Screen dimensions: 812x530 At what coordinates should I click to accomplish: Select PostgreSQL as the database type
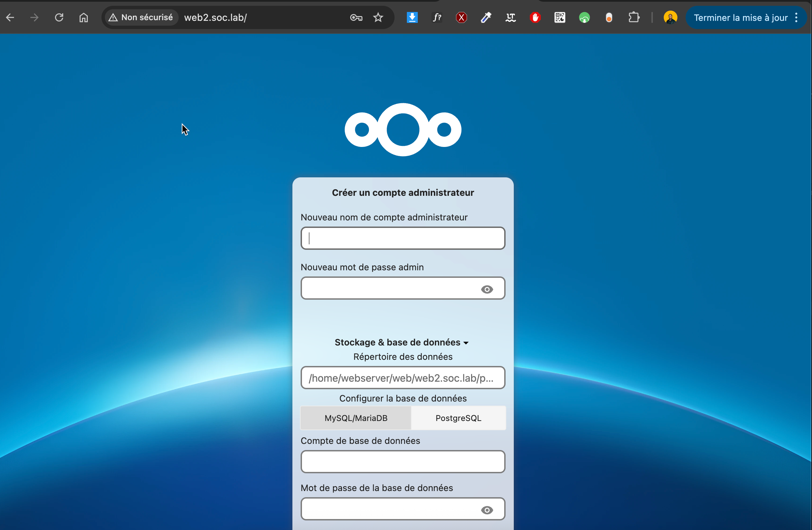pos(458,418)
